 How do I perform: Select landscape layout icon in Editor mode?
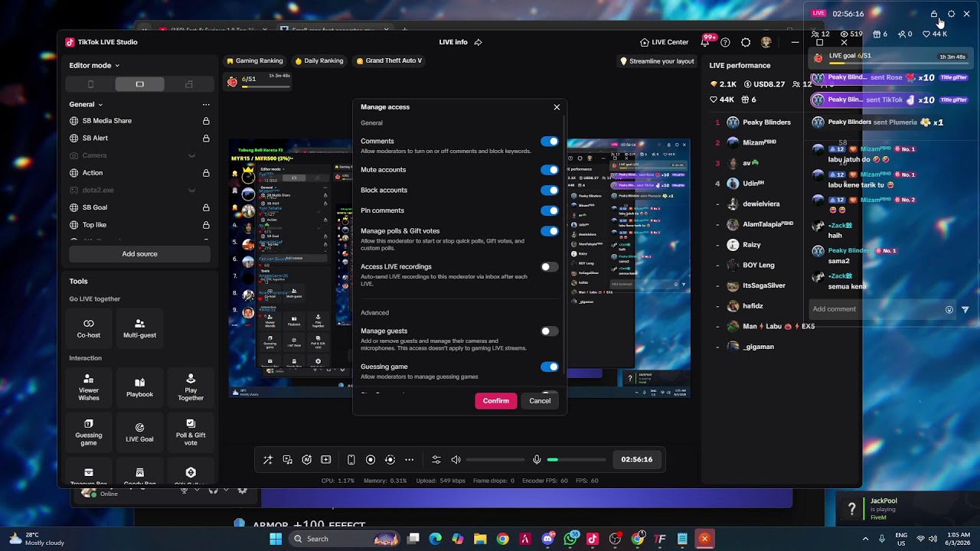pyautogui.click(x=139, y=84)
